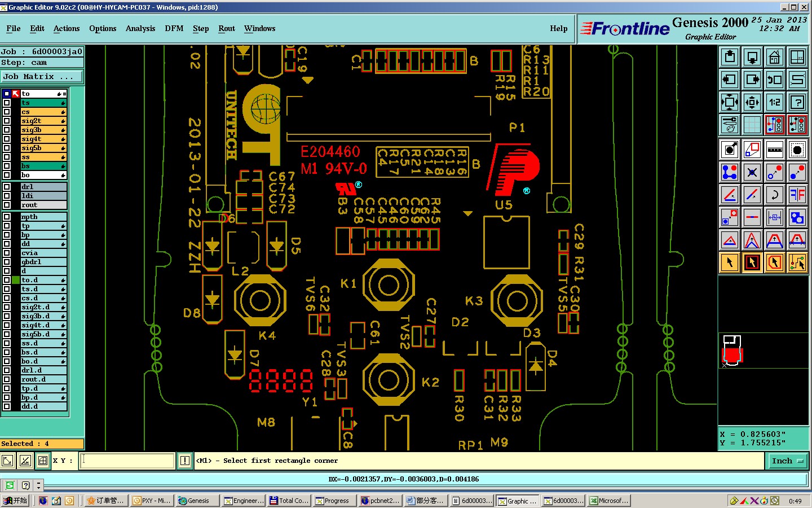812x508 pixels.
Task: Click the pan left arrow icon
Action: pyautogui.click(x=730, y=80)
